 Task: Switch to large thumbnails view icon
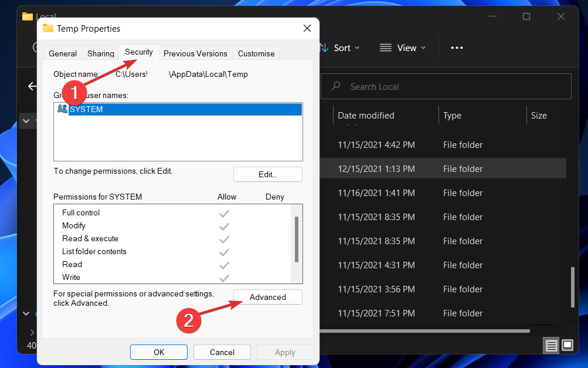pos(567,345)
